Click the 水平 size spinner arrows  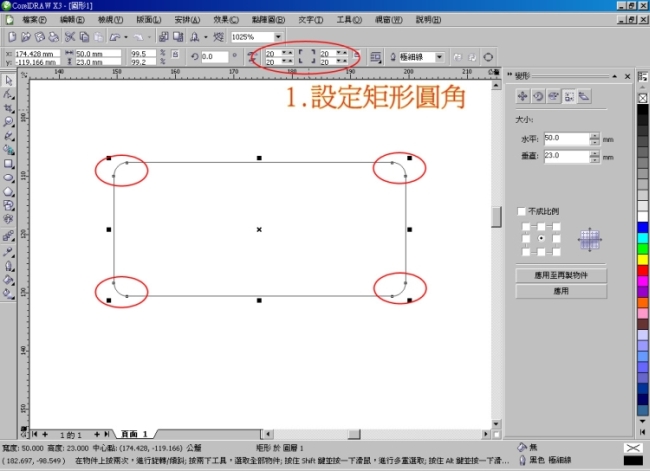point(594,139)
